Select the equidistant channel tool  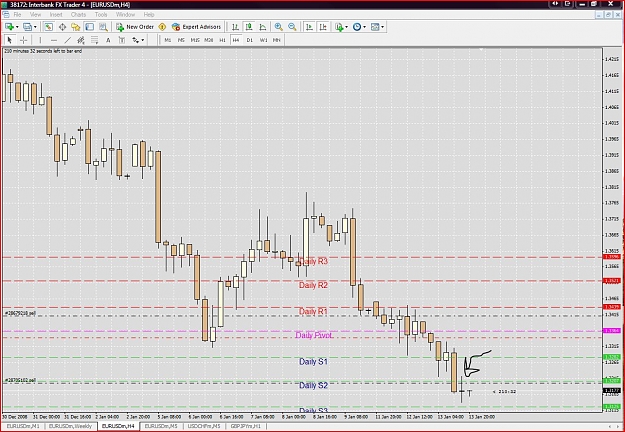click(x=81, y=40)
